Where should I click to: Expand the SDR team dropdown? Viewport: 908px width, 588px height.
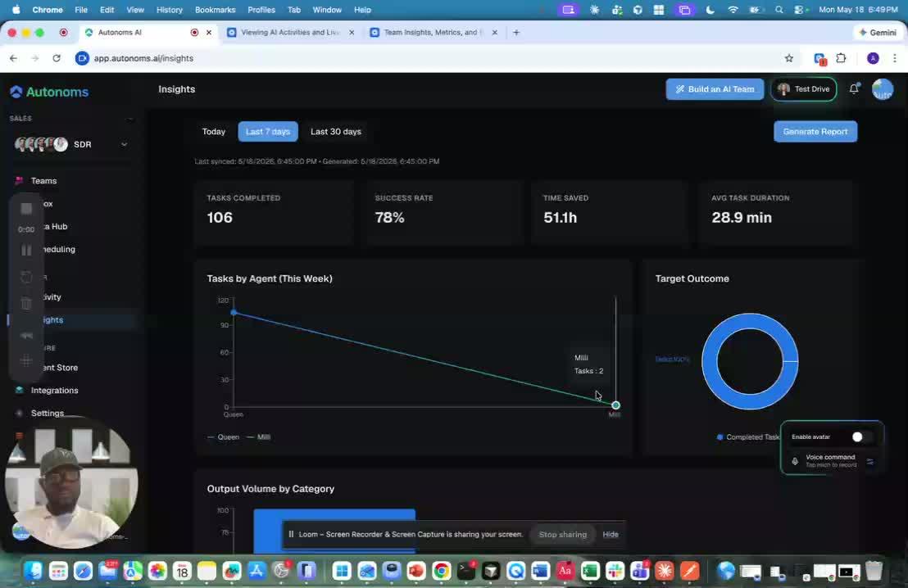click(124, 145)
